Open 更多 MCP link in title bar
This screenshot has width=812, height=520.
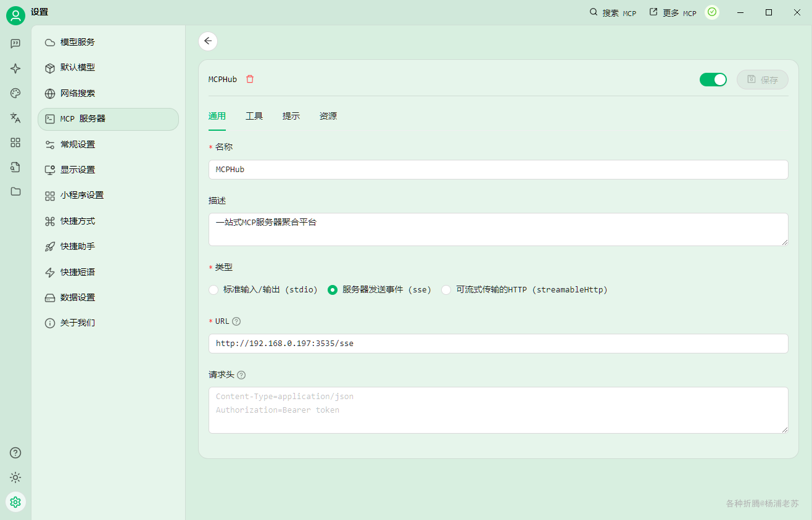coord(673,12)
